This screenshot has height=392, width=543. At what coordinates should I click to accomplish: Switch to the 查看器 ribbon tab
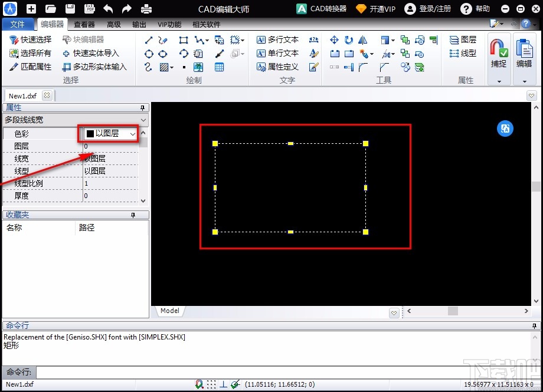coord(84,24)
